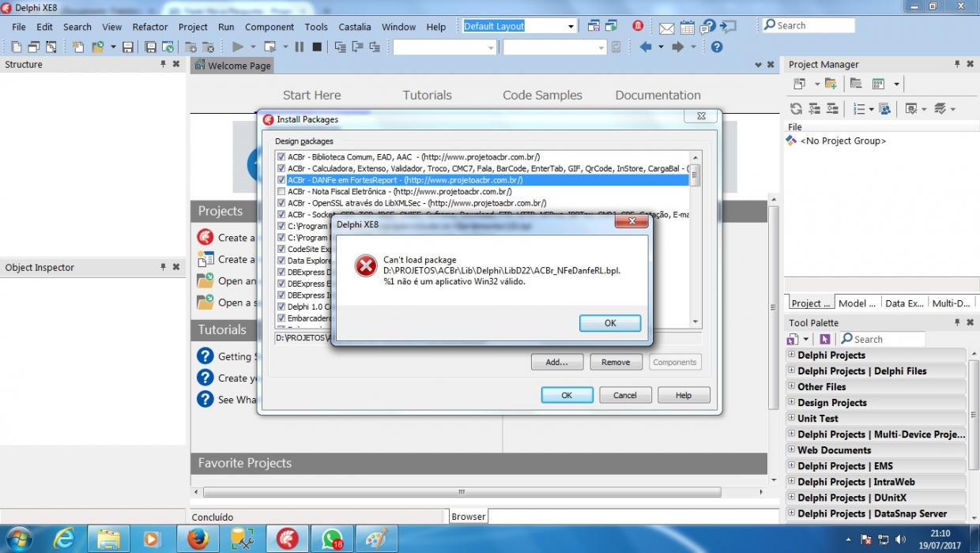Expand Unit Test category in Tool Palette

pos(791,418)
